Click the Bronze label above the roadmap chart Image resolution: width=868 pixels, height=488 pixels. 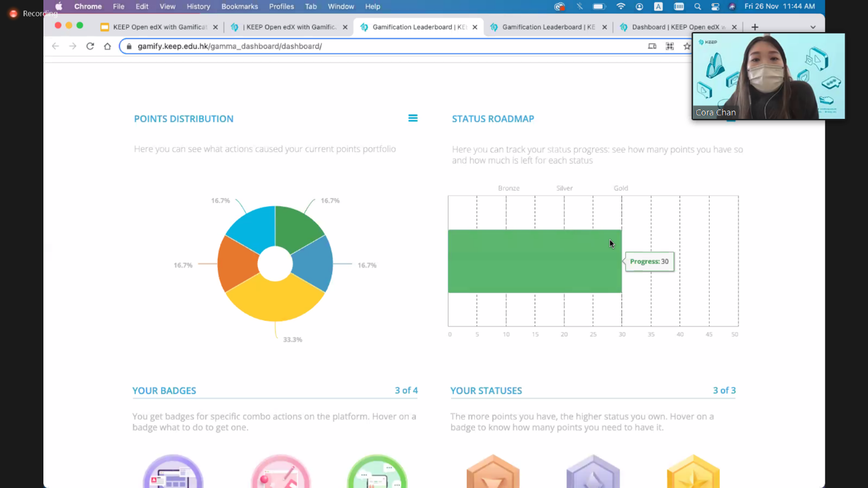pyautogui.click(x=509, y=188)
